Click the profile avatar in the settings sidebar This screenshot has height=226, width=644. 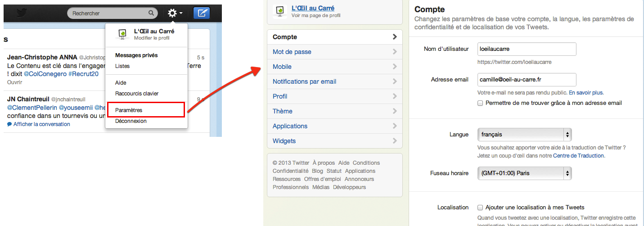280,11
